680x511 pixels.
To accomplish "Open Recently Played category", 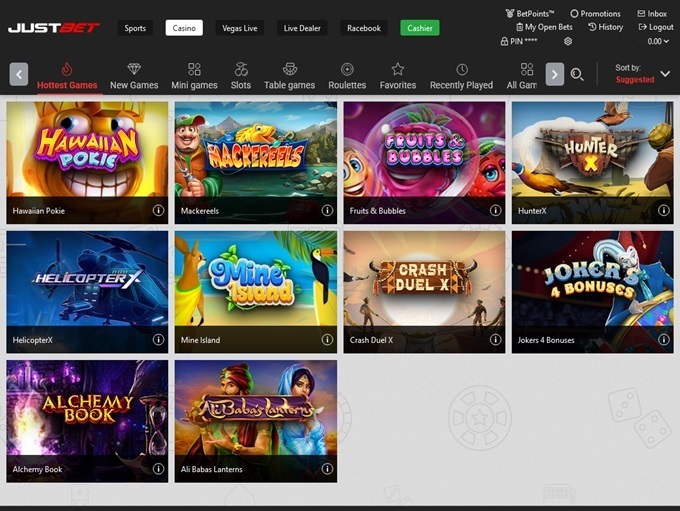I will (x=461, y=76).
